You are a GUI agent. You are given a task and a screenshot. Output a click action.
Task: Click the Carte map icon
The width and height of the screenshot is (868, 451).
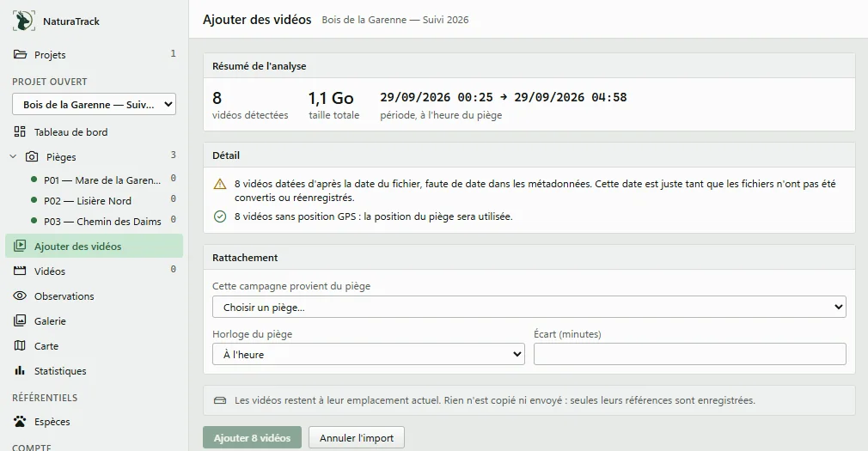pos(20,345)
